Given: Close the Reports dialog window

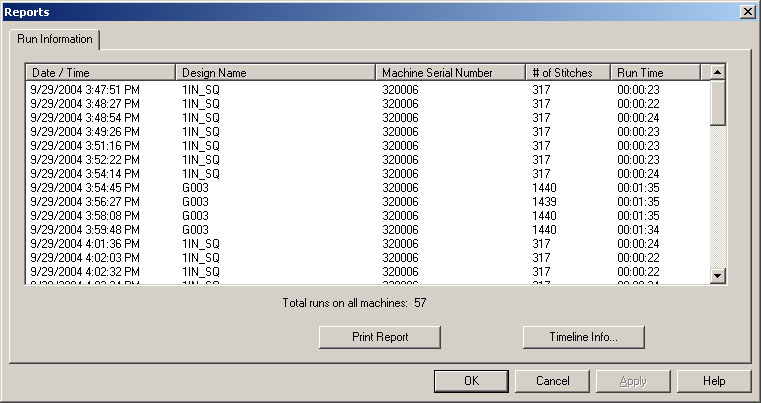Looking at the screenshot, I should (x=747, y=12).
